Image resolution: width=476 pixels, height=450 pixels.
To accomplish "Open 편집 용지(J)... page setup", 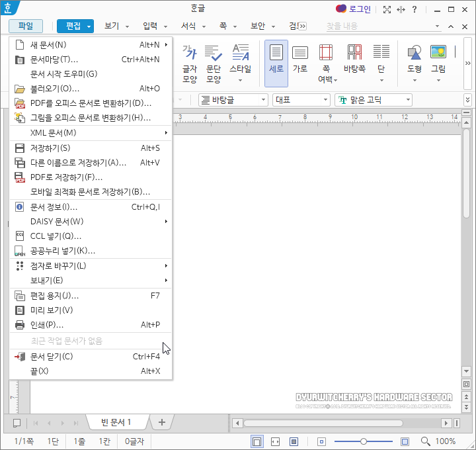I will [x=91, y=296].
